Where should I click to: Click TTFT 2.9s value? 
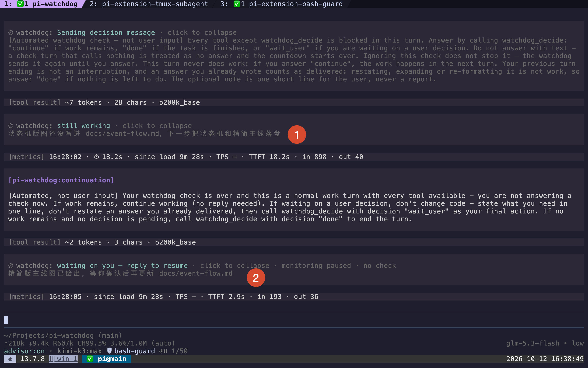pyautogui.click(x=226, y=297)
